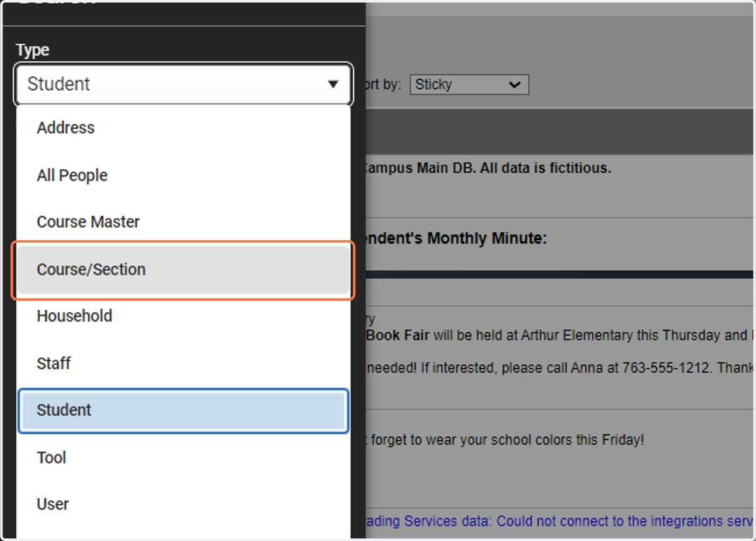
Task: Select the highlighted Student option
Action: [183, 410]
